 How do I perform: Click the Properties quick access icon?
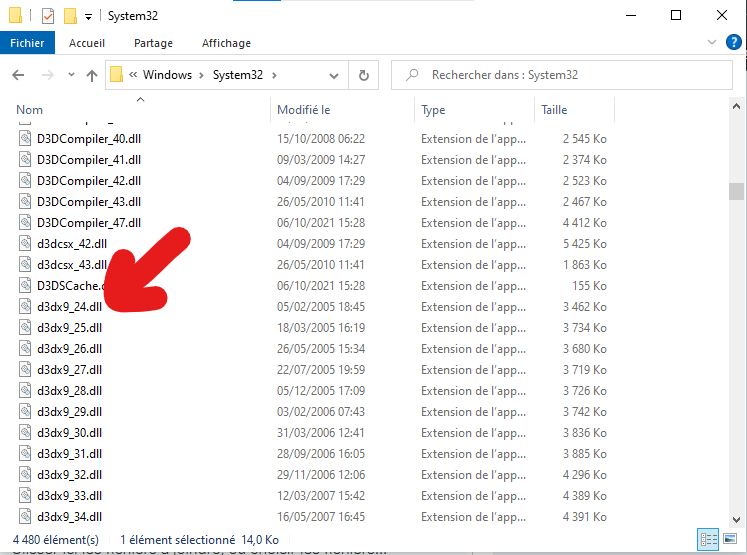(48, 16)
